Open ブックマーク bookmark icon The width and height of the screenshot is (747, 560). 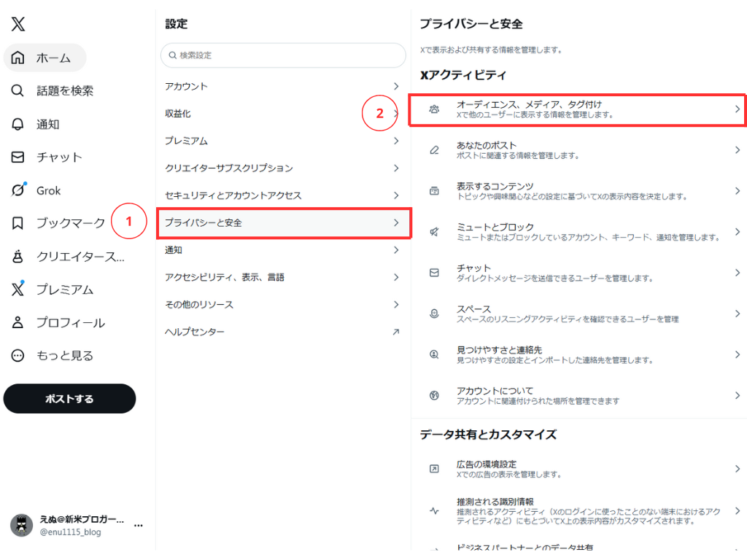[x=18, y=223]
